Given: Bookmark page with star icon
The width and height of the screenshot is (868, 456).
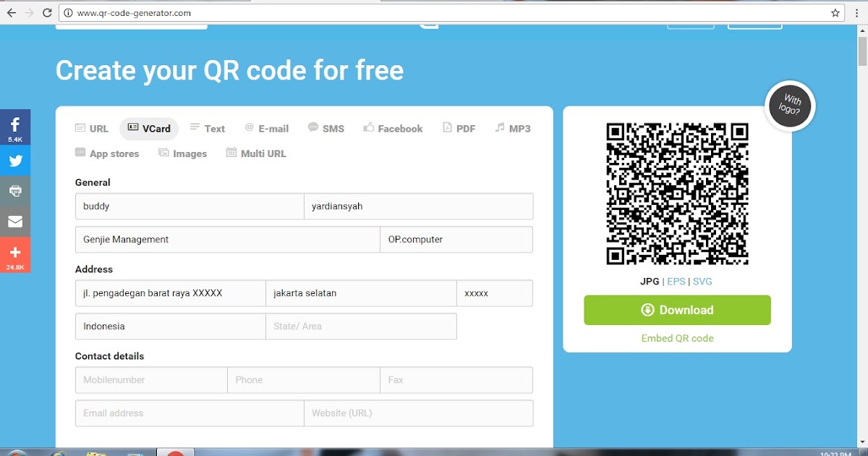Looking at the screenshot, I should [x=835, y=13].
